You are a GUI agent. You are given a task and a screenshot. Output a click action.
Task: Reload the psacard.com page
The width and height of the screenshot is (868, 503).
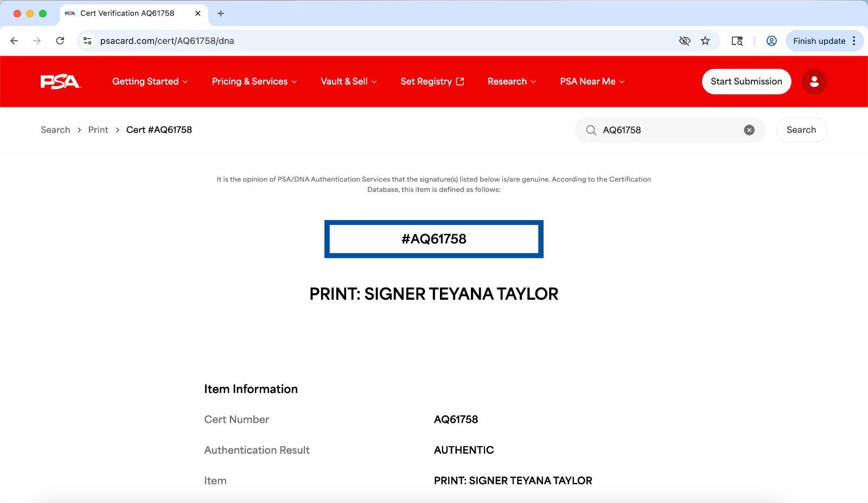point(60,41)
